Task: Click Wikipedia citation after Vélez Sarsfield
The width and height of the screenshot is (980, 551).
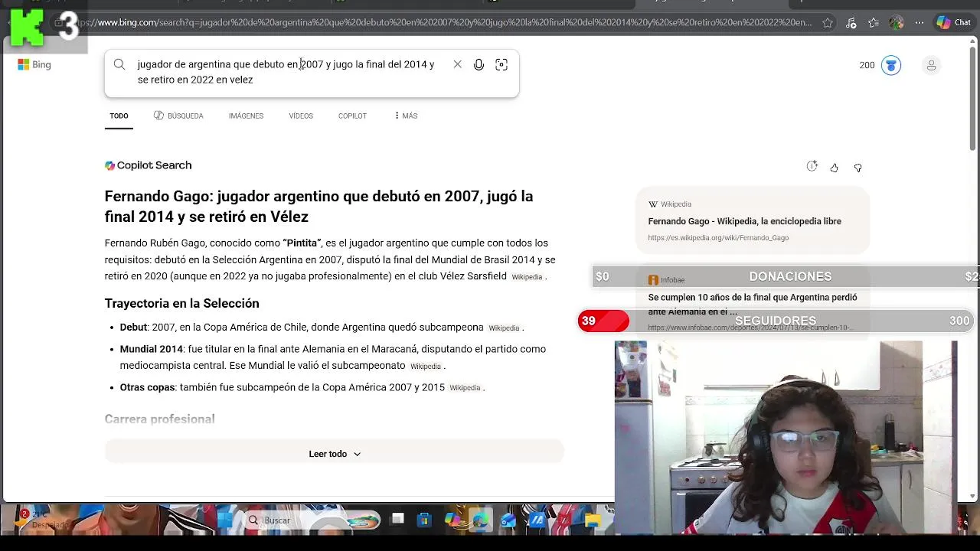Action: (527, 277)
